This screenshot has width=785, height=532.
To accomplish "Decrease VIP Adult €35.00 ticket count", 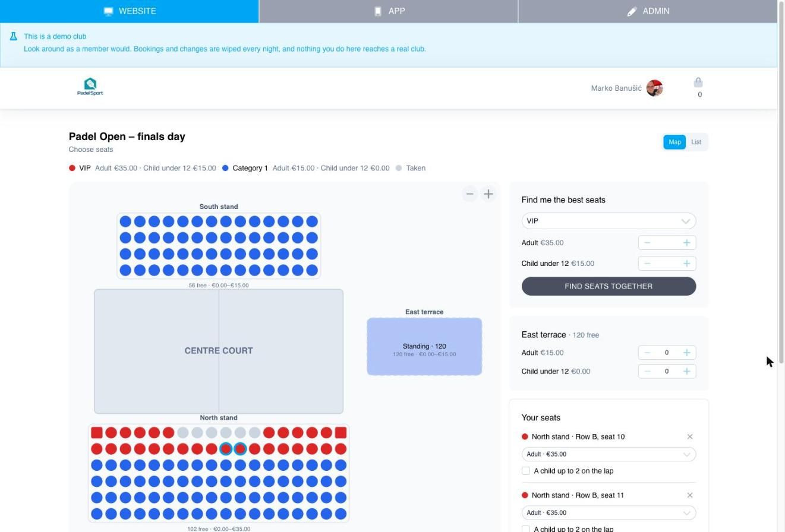I will [x=647, y=243].
